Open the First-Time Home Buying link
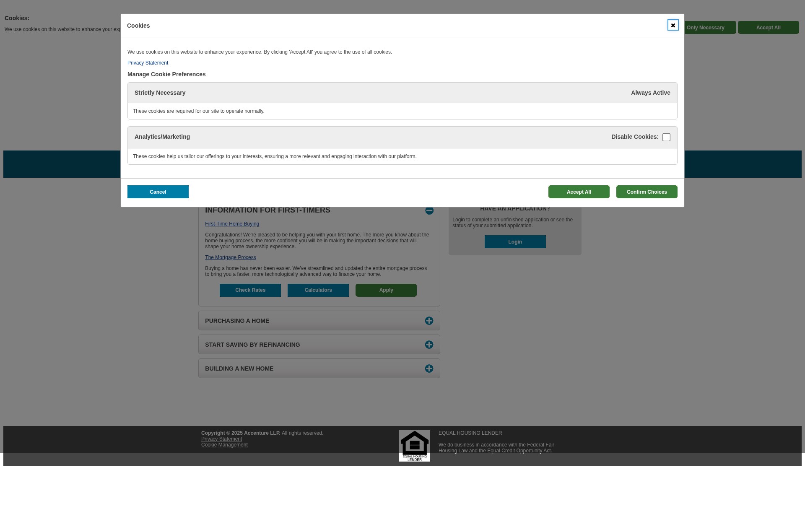Image resolution: width=805 pixels, height=532 pixels. [232, 224]
